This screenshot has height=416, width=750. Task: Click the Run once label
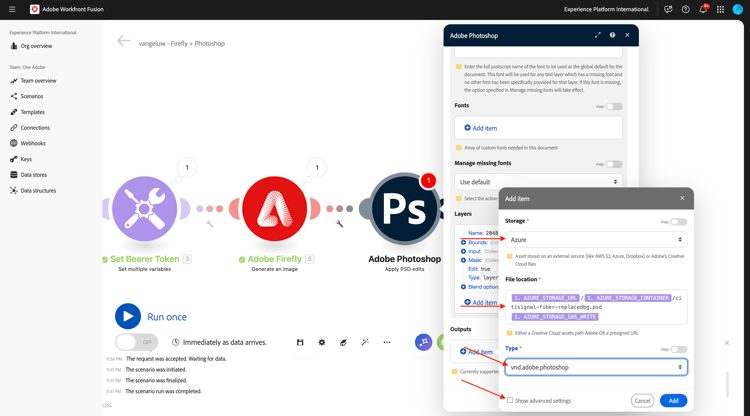(x=167, y=317)
